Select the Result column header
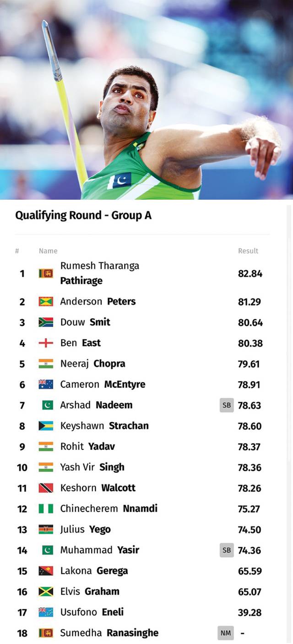293x644 pixels. point(248,251)
